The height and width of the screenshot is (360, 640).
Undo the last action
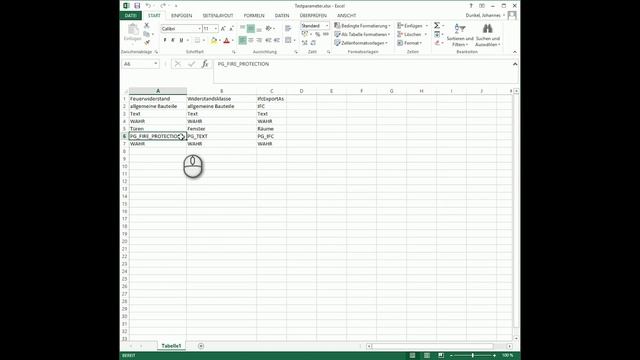148,6
